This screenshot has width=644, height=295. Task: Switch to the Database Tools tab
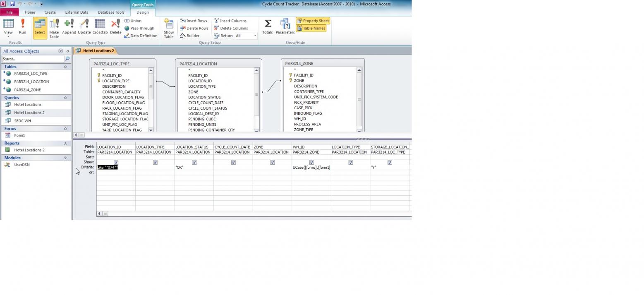111,12
